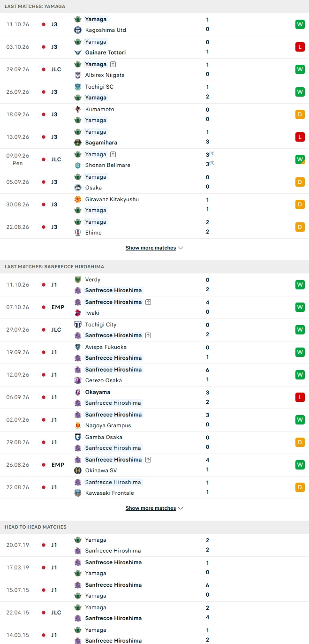Select the head-to-head match dated 14.03.15
309x644 pixels.
[154, 635]
